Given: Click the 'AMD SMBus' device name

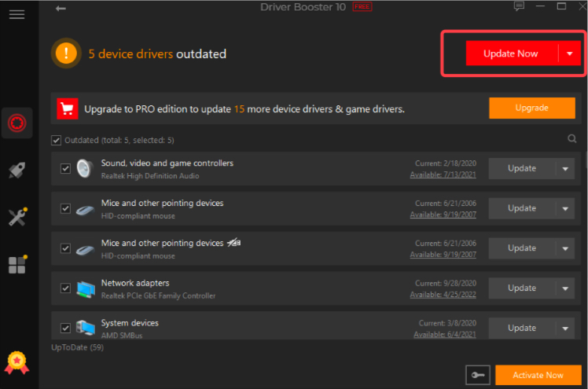Looking at the screenshot, I should point(122,336).
